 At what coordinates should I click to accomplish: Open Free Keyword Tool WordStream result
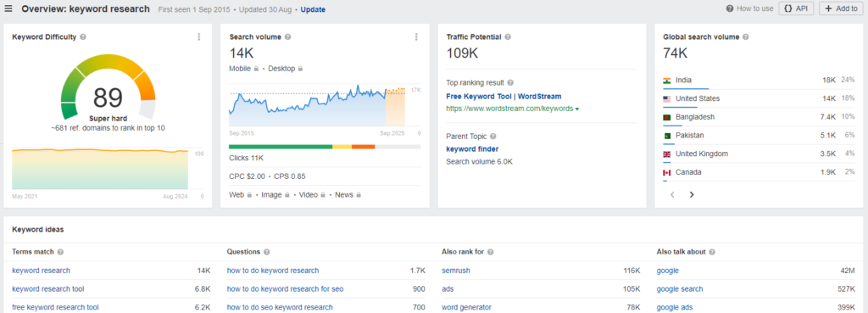(504, 97)
